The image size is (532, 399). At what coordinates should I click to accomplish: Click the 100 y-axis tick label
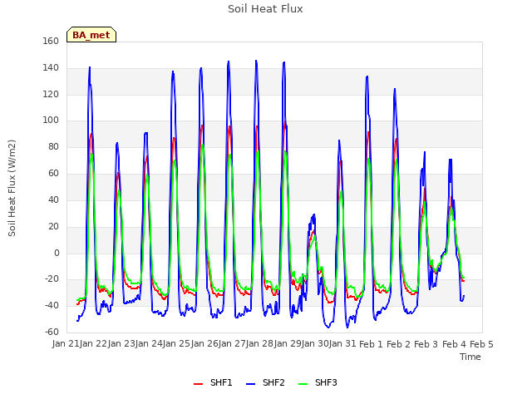[x=51, y=120]
